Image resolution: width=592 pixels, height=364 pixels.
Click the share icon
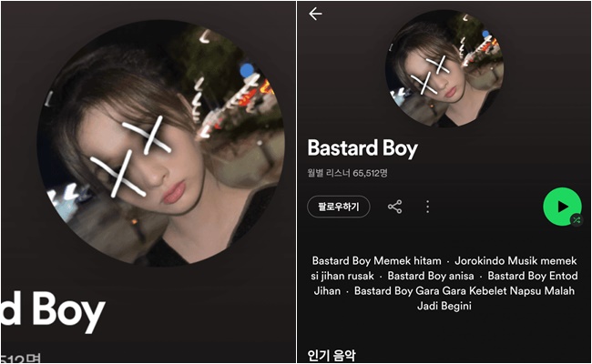click(x=395, y=207)
